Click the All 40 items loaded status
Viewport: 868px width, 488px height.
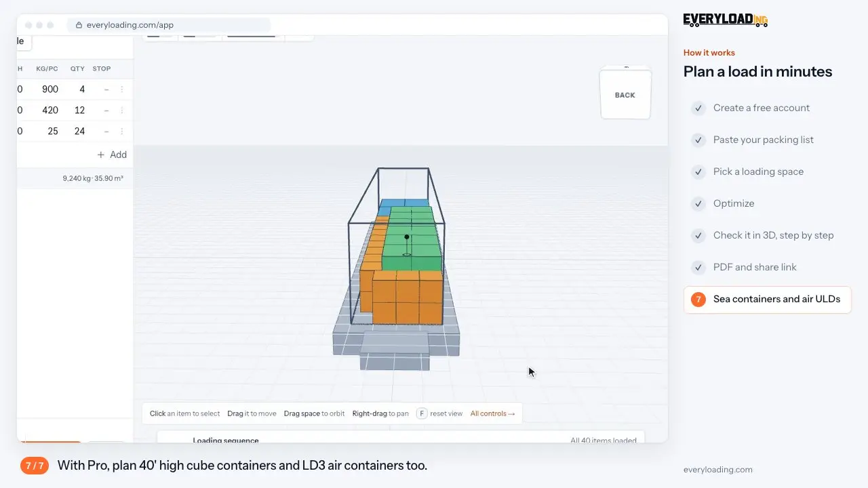[x=604, y=441]
